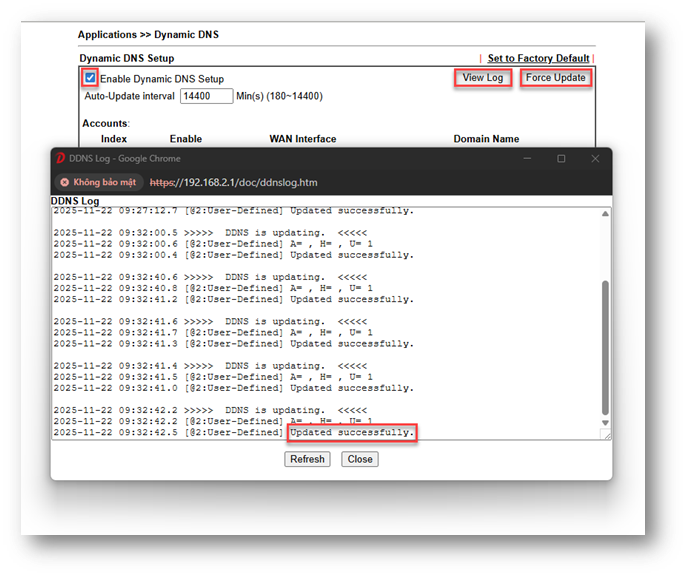Click the URL 192.168.2.1/doc/ddnslog.htm address bar
Viewport: 687px width, 577px height.
pos(233,183)
